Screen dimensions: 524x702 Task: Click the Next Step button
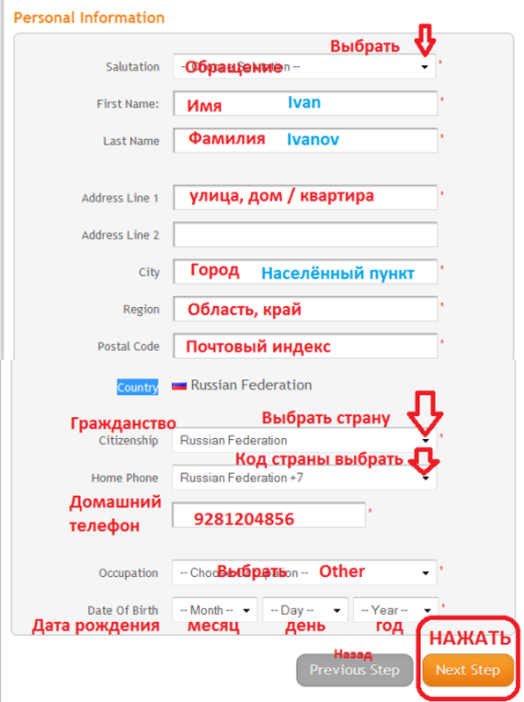468,670
